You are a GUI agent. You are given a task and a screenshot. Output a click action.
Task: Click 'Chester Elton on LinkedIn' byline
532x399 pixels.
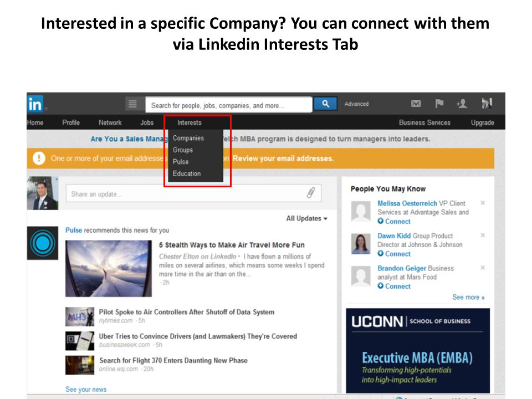coord(197,256)
